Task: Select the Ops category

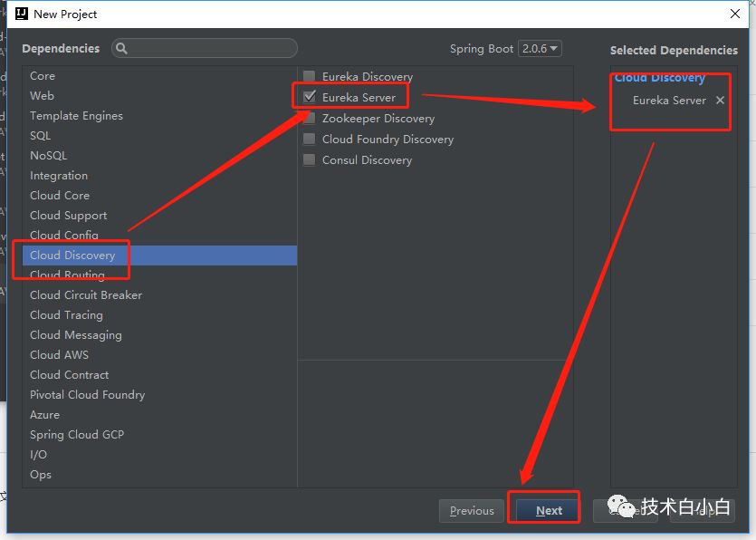Action: pos(159,475)
